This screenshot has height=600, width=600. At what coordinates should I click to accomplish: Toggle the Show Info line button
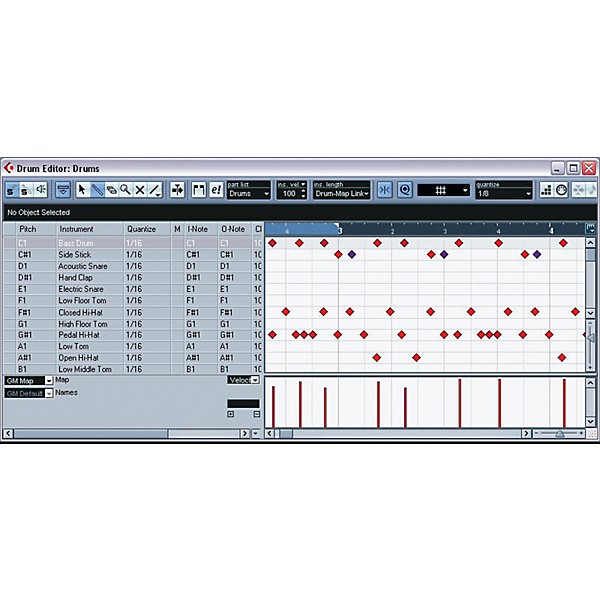pos(63,190)
